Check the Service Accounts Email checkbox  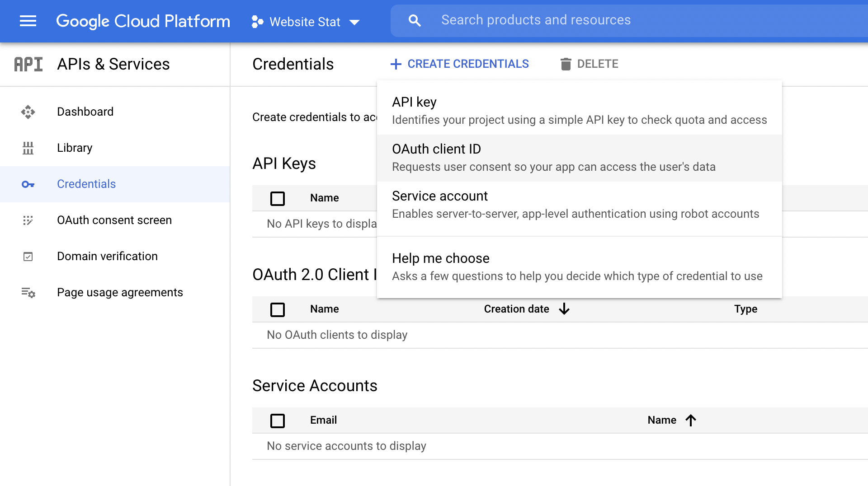277,421
